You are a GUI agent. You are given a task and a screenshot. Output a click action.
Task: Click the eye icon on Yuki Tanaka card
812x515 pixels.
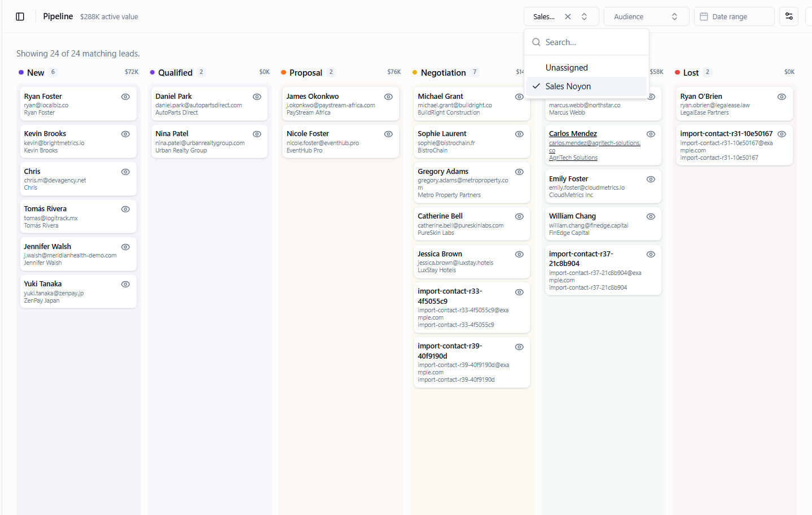pyautogui.click(x=125, y=285)
